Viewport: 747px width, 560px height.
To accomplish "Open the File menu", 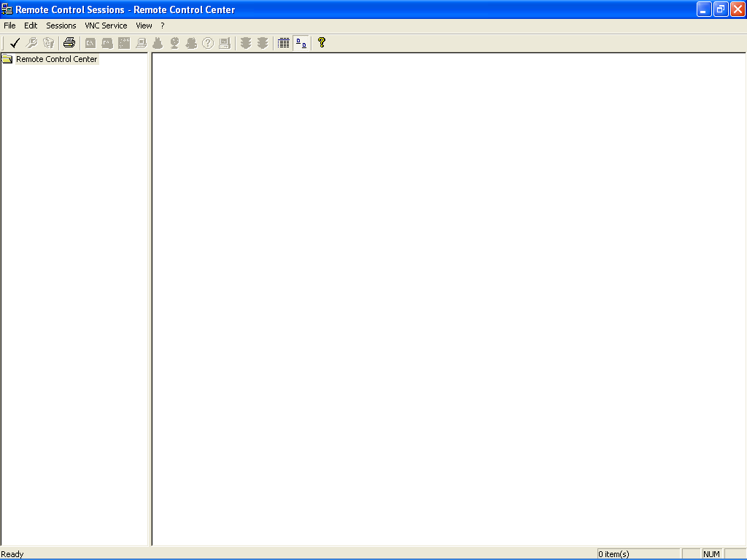I will 9,26.
